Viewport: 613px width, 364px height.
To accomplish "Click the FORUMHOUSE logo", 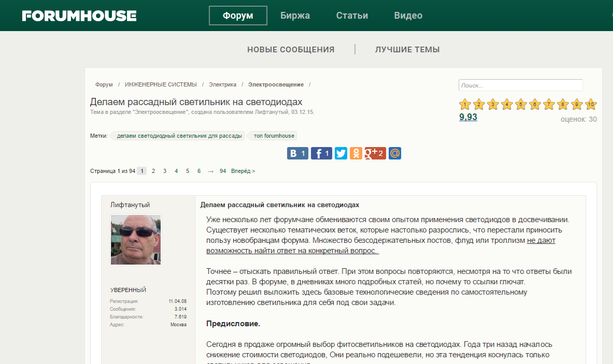I will (x=79, y=16).
